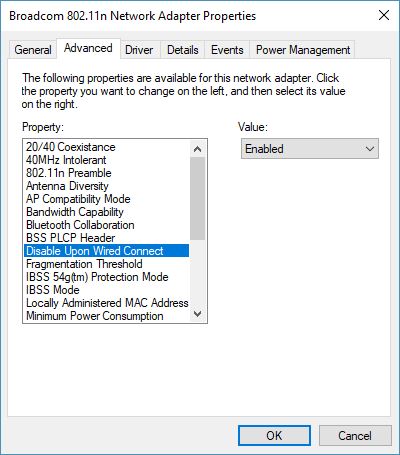Select Bluetooth Collaboration in the list
This screenshot has width=400, height=455.
pyautogui.click(x=106, y=225)
